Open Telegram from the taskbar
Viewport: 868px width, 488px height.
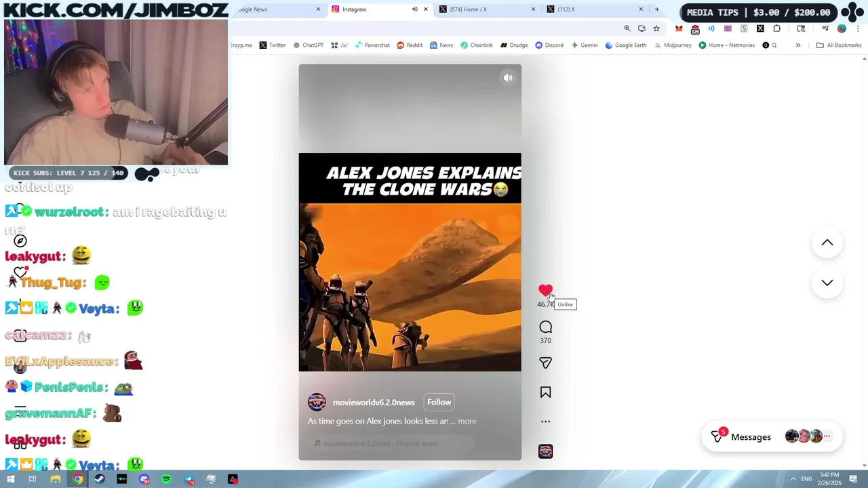(189, 479)
